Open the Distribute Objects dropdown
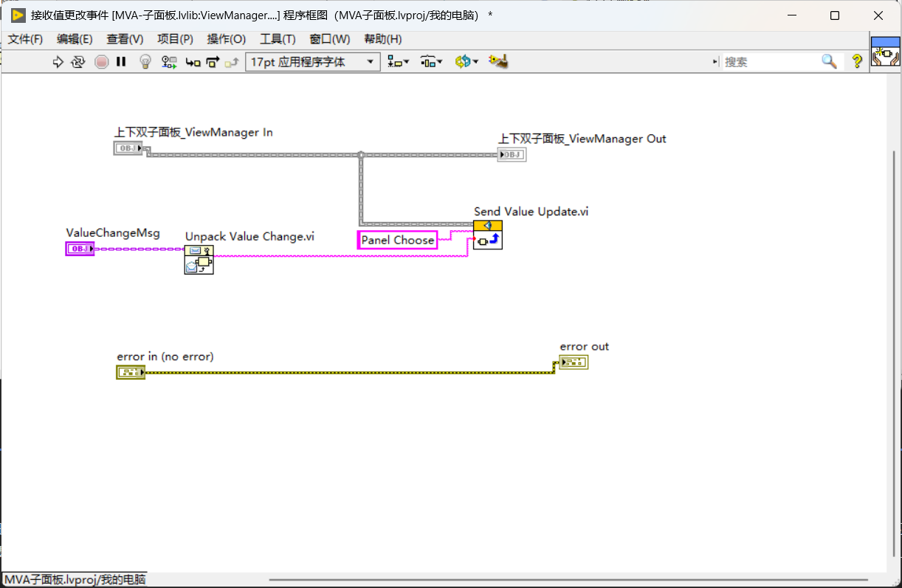Viewport: 902px width, 588px height. point(432,62)
